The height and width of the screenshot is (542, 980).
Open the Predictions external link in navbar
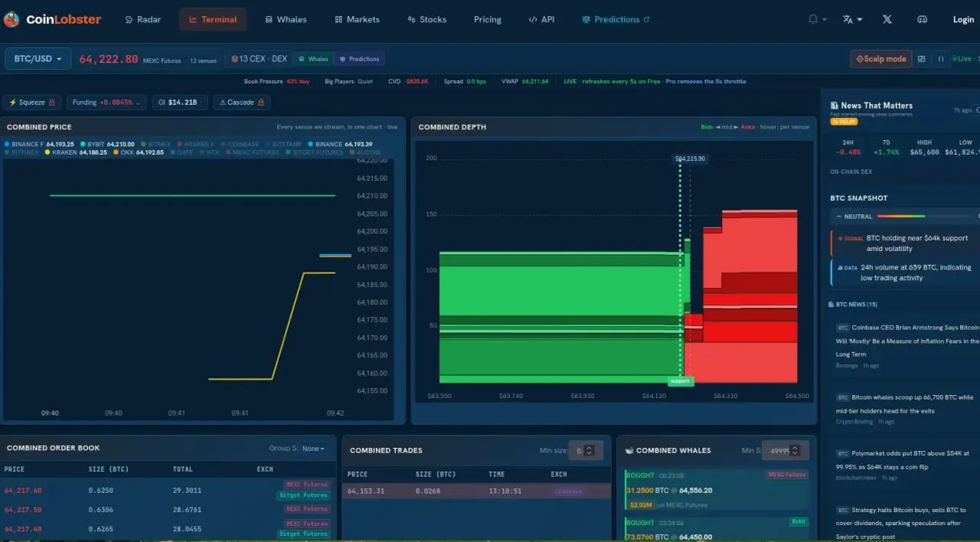616,19
